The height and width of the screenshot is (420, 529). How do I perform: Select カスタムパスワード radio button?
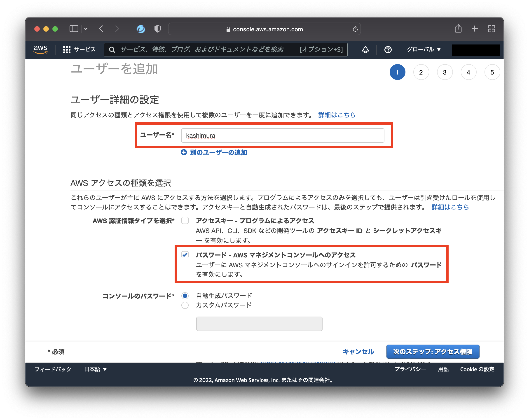pyautogui.click(x=185, y=305)
